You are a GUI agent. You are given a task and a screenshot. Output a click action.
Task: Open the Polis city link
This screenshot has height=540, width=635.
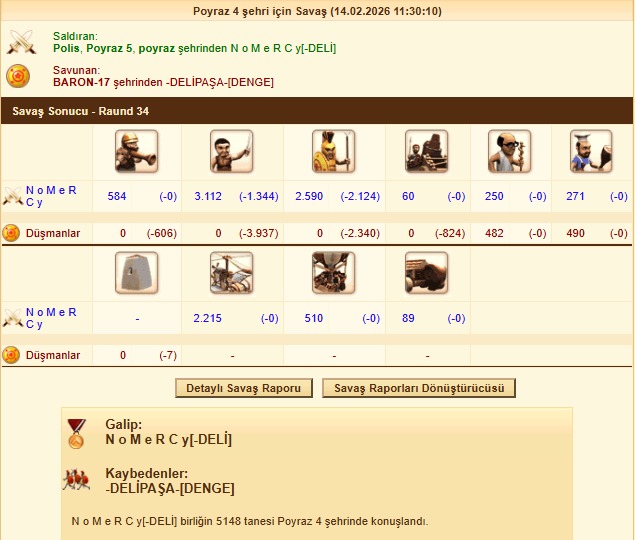tap(66, 48)
